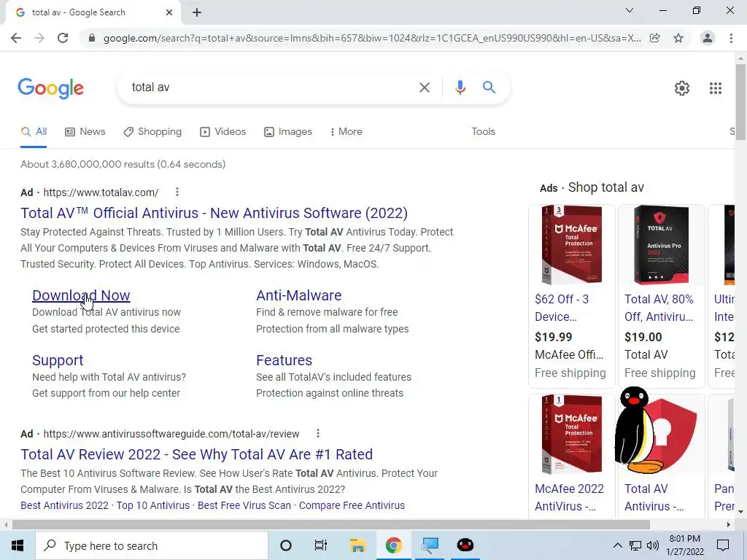Open the penguin app in the taskbar
The width and height of the screenshot is (747, 560).
point(465,545)
